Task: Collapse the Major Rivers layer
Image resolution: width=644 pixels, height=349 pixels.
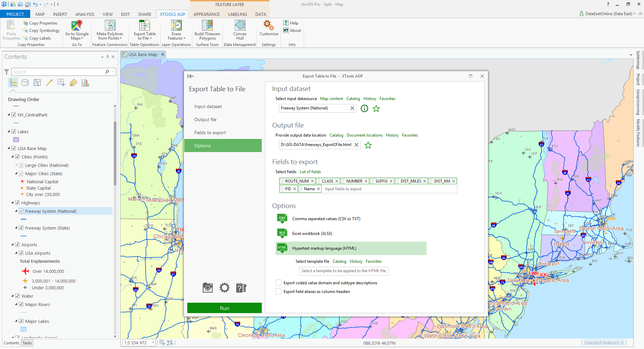Action: coord(16,304)
